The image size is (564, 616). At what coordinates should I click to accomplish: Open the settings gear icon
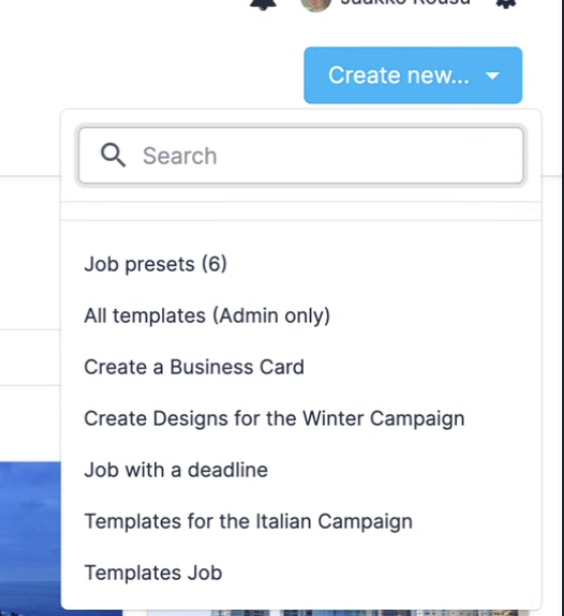(506, 3)
